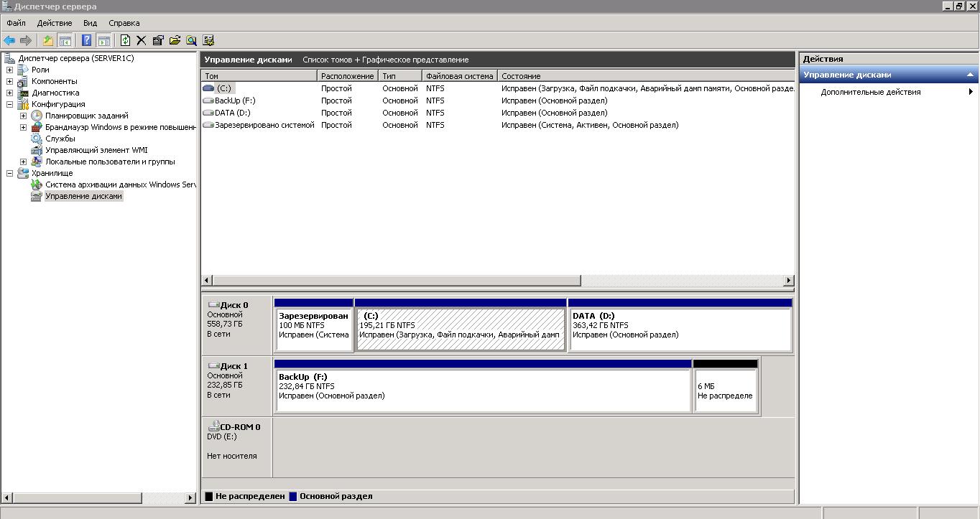The height and width of the screenshot is (519, 980).
Task: Click the (C:) volume icon in the list
Action: pyautogui.click(x=209, y=88)
